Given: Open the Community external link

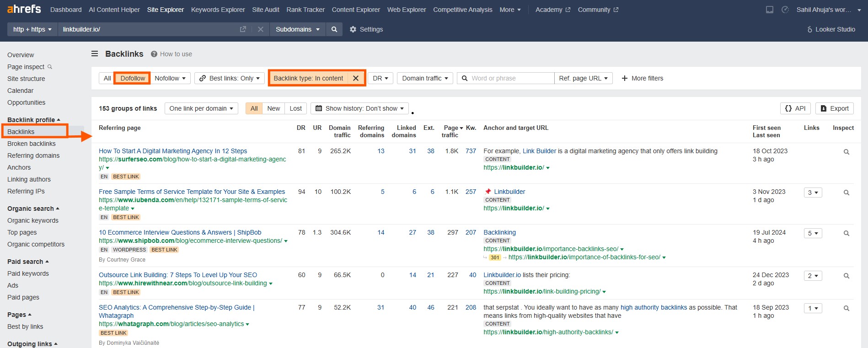Looking at the screenshot, I should pos(598,10).
